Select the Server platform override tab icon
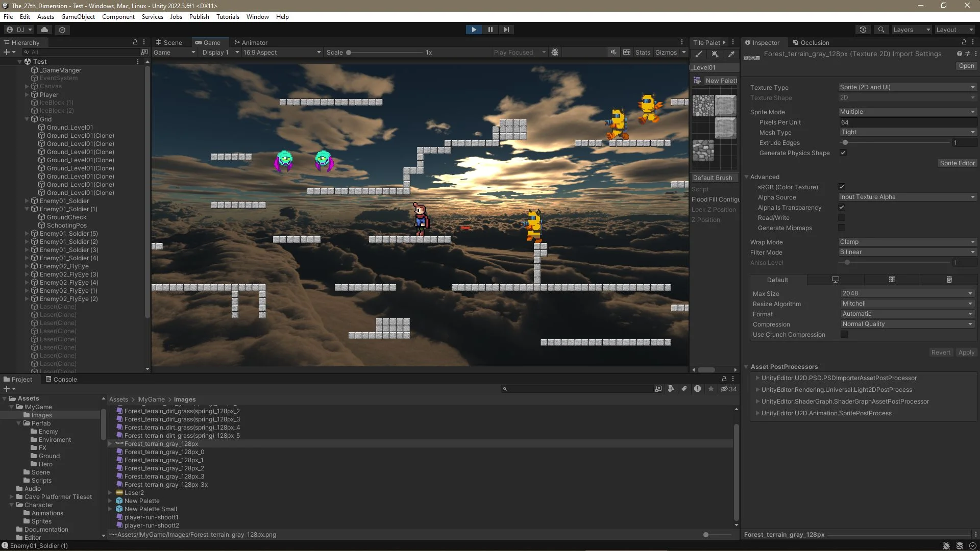This screenshot has width=980, height=551. (892, 280)
